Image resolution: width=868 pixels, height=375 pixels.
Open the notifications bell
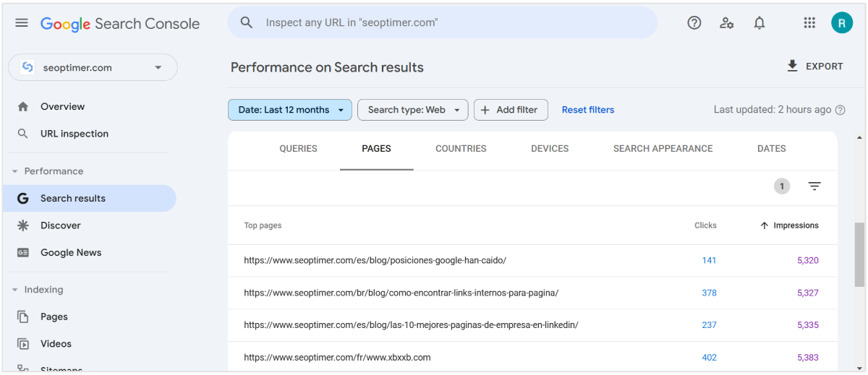pos(759,23)
